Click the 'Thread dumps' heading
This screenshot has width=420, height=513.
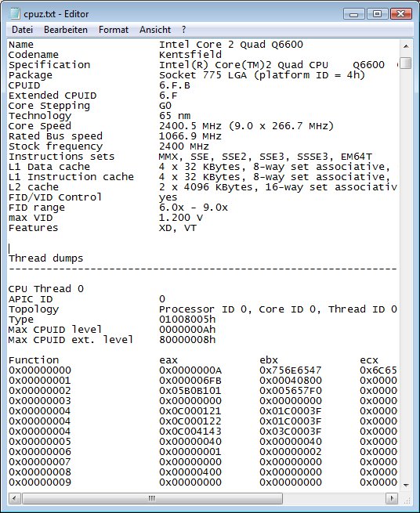point(45,258)
